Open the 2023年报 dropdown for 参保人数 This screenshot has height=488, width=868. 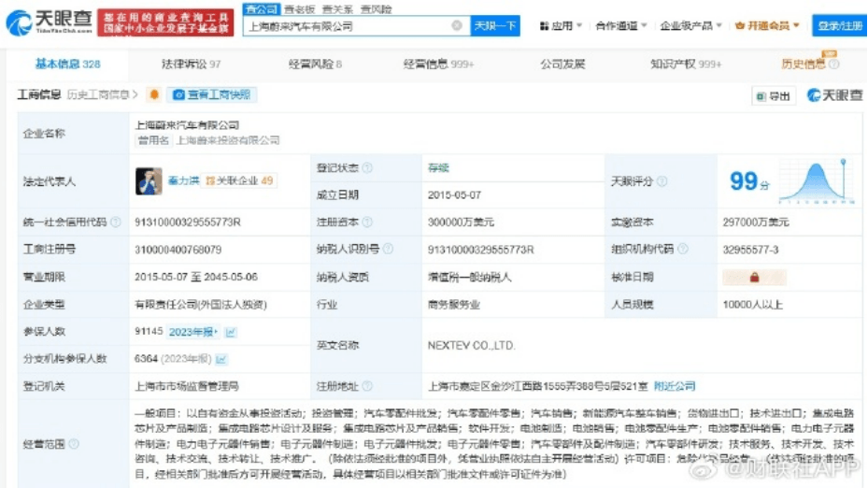click(192, 332)
